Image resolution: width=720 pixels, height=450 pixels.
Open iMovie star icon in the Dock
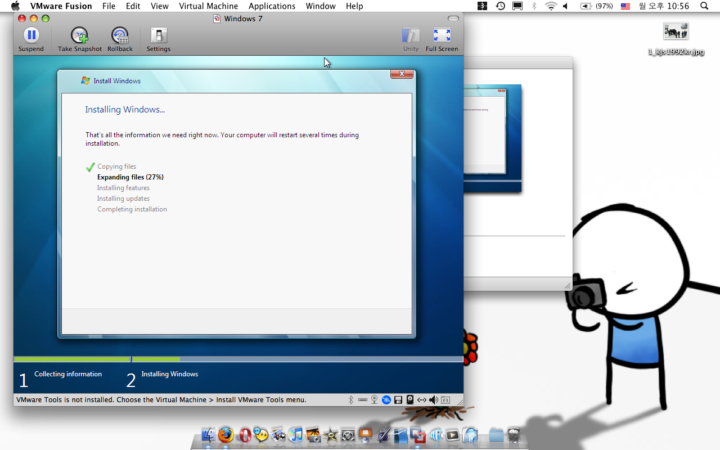(x=331, y=434)
